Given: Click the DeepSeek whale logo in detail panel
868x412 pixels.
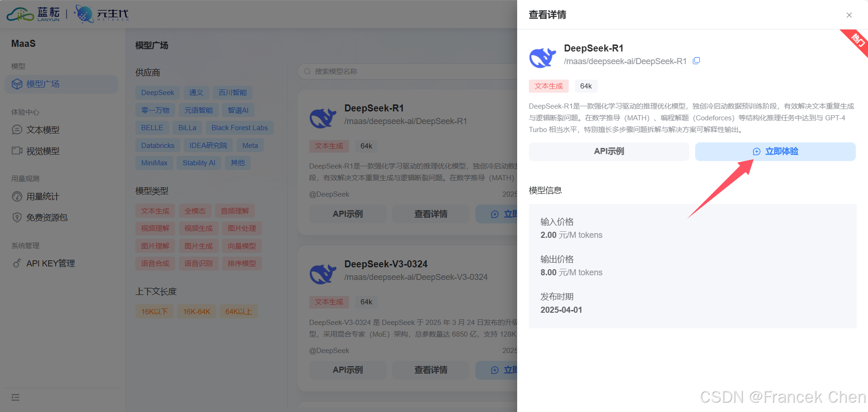Looking at the screenshot, I should pyautogui.click(x=542, y=58).
